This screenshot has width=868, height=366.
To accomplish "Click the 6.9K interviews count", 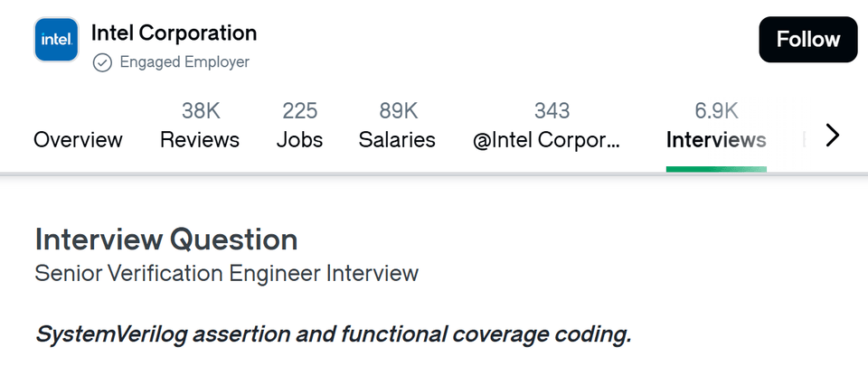I will click(x=716, y=111).
